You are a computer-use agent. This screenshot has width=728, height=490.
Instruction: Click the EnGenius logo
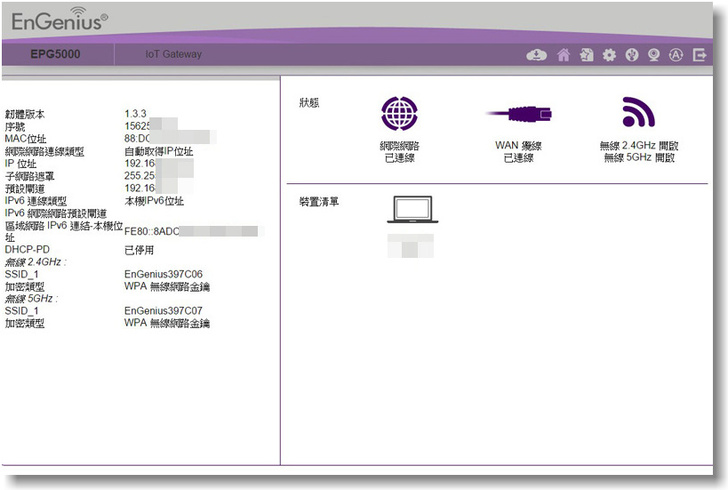59,20
